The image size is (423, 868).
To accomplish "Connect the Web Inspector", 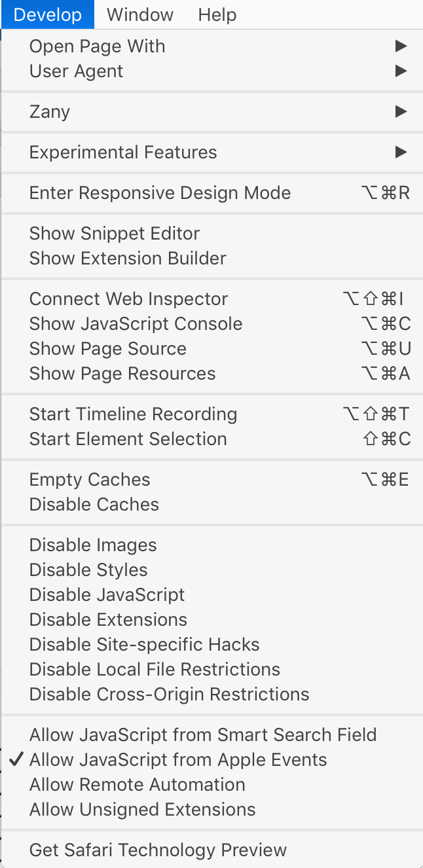I will point(128,298).
